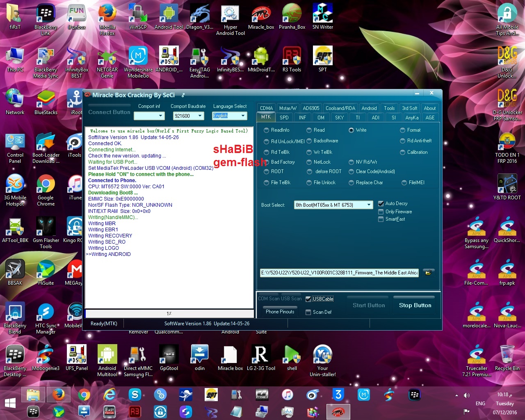Open the frp.apk desktop file

pos(507,273)
